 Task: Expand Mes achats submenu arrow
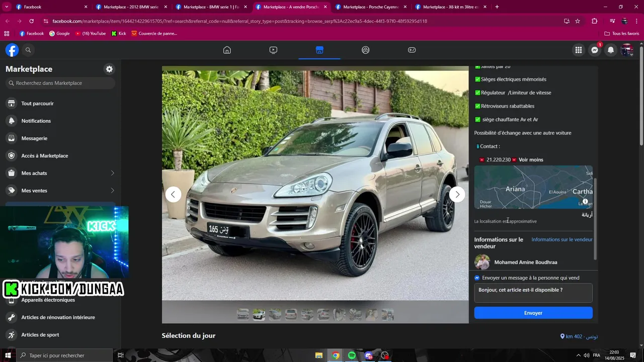(x=112, y=173)
